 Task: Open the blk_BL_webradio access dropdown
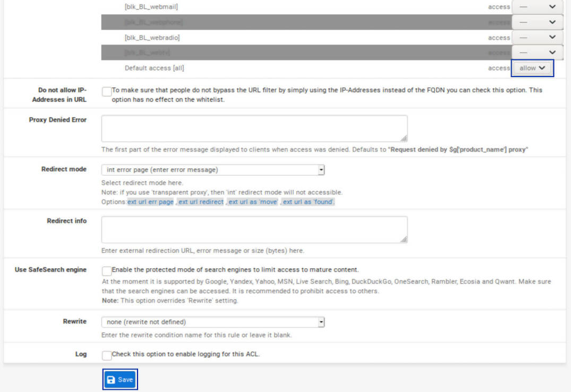click(x=538, y=37)
